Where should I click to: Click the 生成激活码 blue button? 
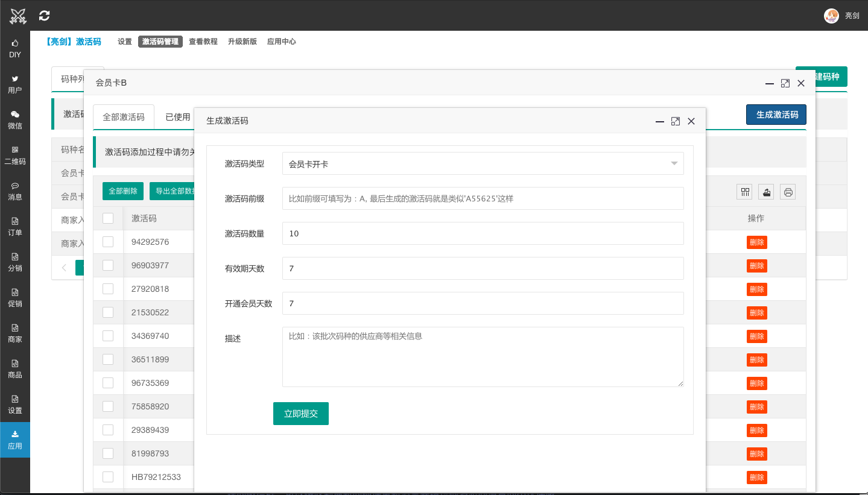coord(776,115)
